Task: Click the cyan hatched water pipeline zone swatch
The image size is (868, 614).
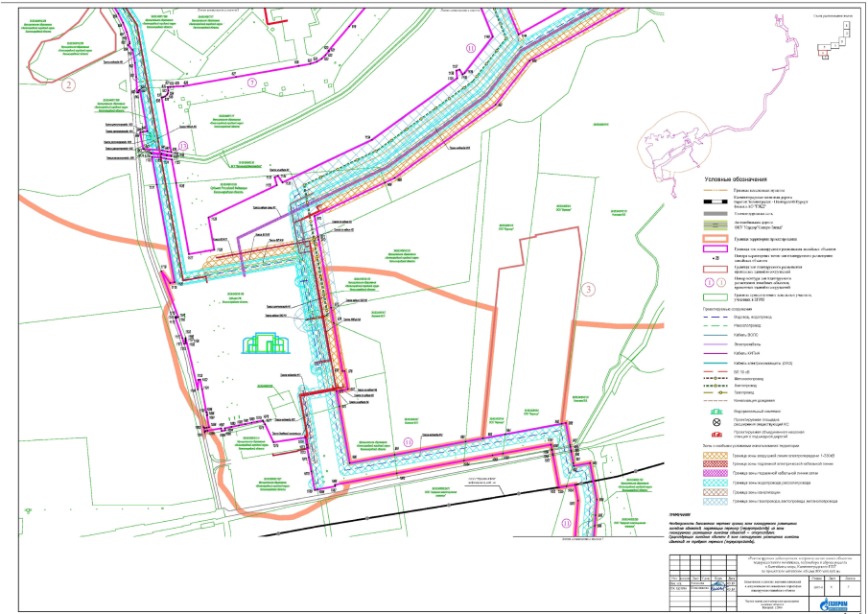Action: (712, 483)
